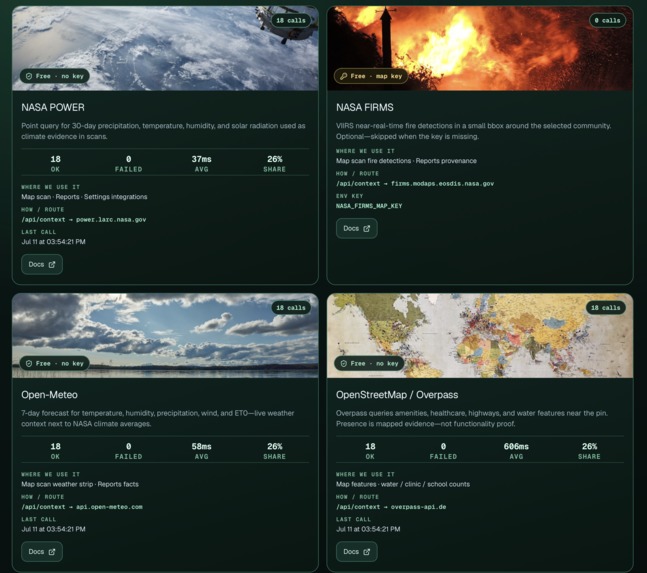647x573 pixels.
Task: Click the 37ms AVG value
Action: point(201,159)
